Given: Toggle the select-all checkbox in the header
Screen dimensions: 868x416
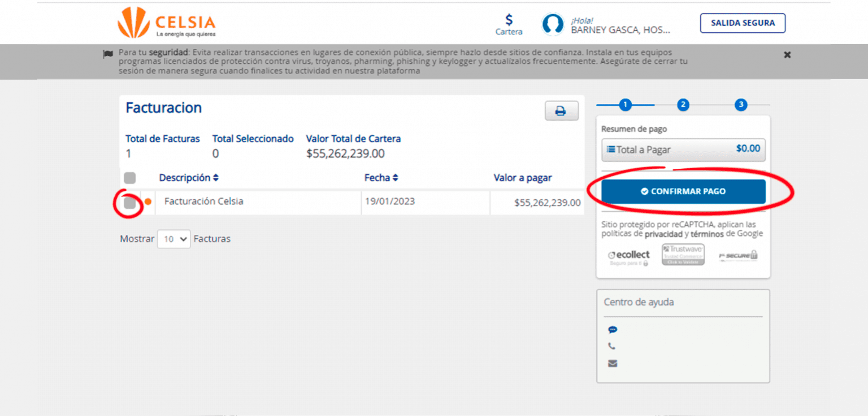Looking at the screenshot, I should point(130,178).
